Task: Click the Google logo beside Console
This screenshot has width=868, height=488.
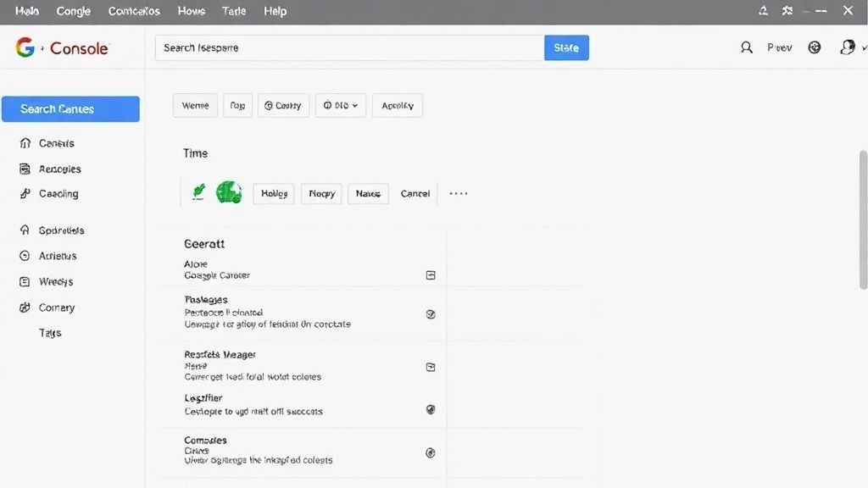Action: click(25, 48)
